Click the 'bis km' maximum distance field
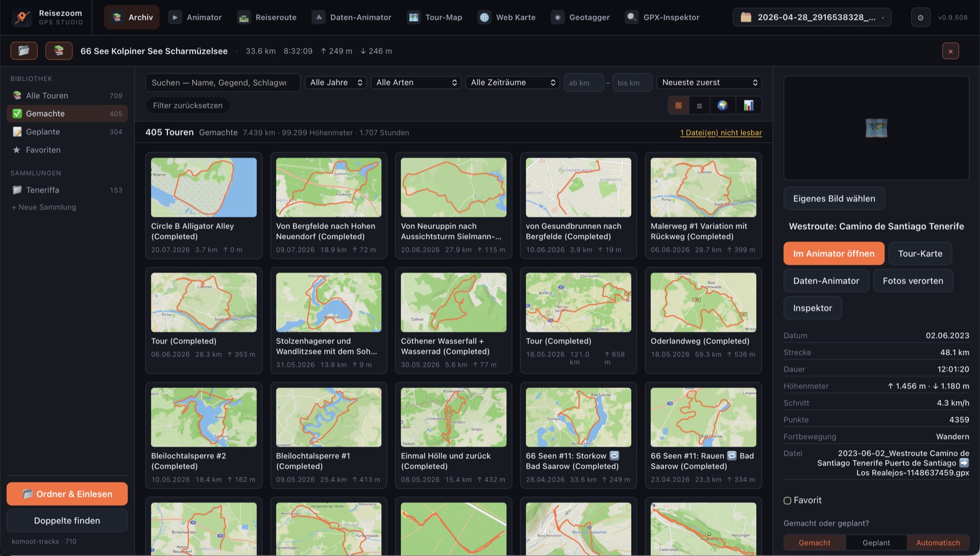980x556 pixels. [632, 83]
